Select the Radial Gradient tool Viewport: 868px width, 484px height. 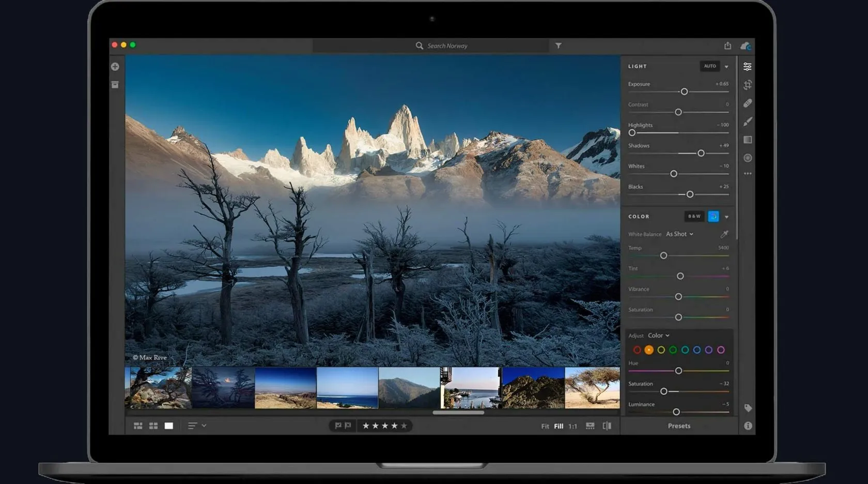pyautogui.click(x=747, y=158)
